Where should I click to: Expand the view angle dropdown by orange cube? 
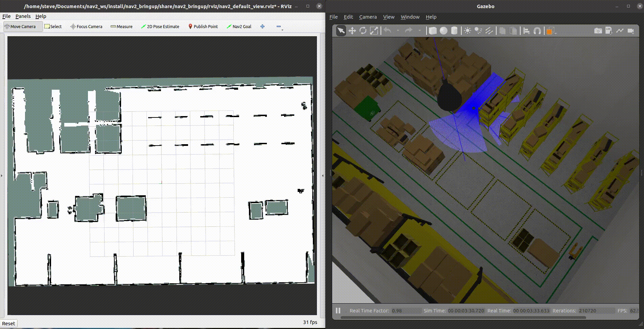[x=555, y=33]
